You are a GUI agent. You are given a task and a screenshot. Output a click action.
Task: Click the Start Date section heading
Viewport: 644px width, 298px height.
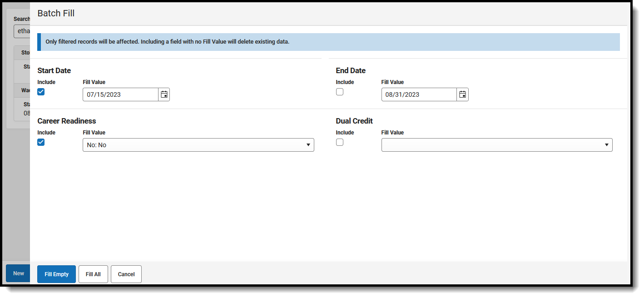[x=54, y=70]
